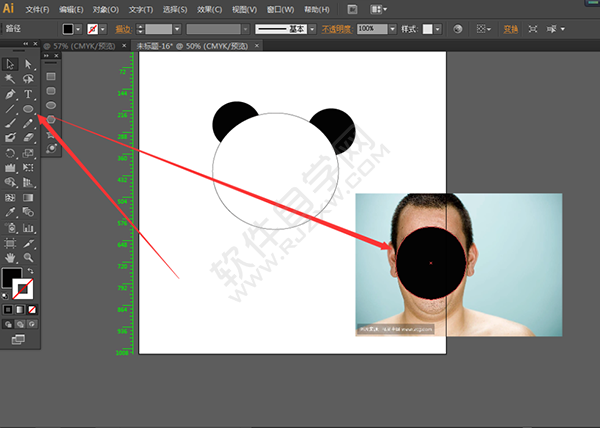Viewport: 600px width, 428px height.
Task: Select the Rounded Rectangle tool in flyout
Action: point(51,91)
